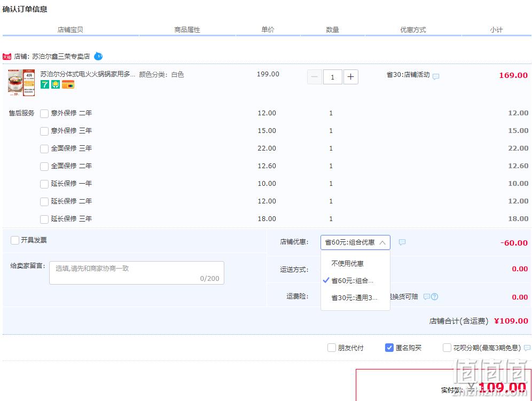Enable the 开具发票 invoice checkbox
Screen dimensions: 532x401
pyautogui.click(x=14, y=240)
